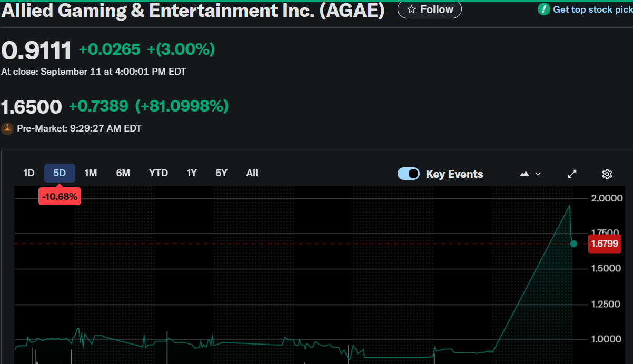Click the 2.0000 axis label
Screen dimensions: 633x364
(x=606, y=198)
